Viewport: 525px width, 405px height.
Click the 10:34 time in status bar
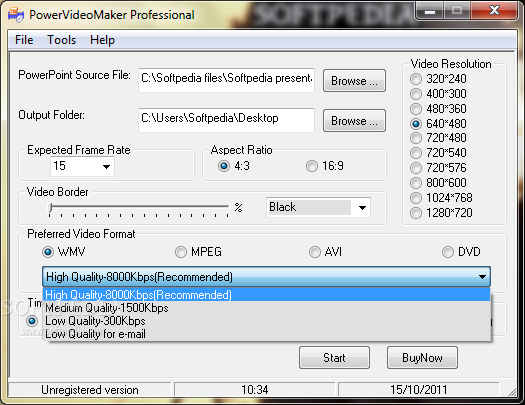(255, 390)
